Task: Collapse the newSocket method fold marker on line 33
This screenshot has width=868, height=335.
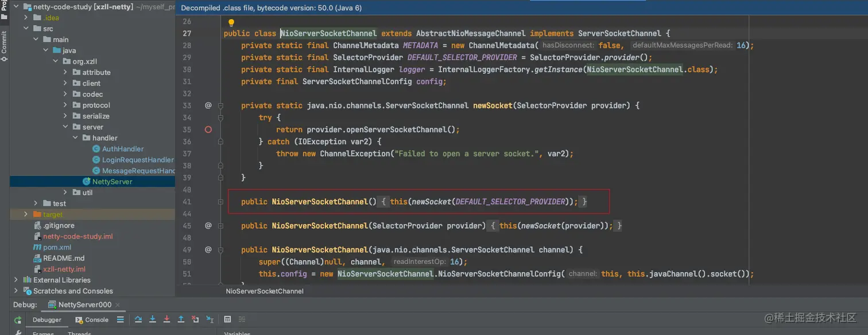Action: pos(220,106)
